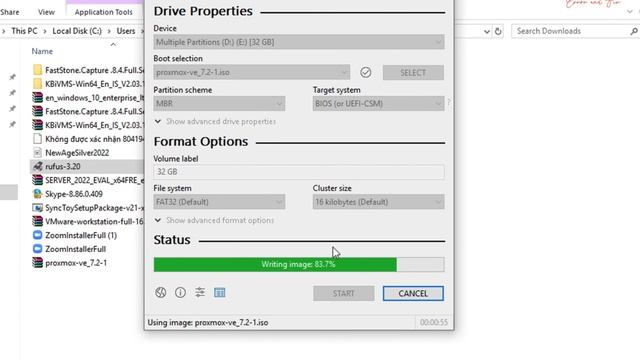Click the SyncToySetupPackage installer icon
Viewport: 640px width, 360px height.
(x=38, y=208)
